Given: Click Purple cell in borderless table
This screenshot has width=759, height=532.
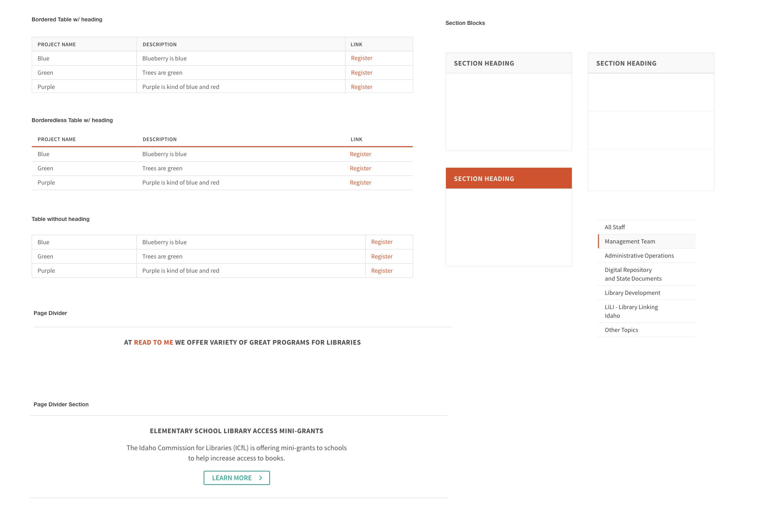Looking at the screenshot, I should pos(46,183).
